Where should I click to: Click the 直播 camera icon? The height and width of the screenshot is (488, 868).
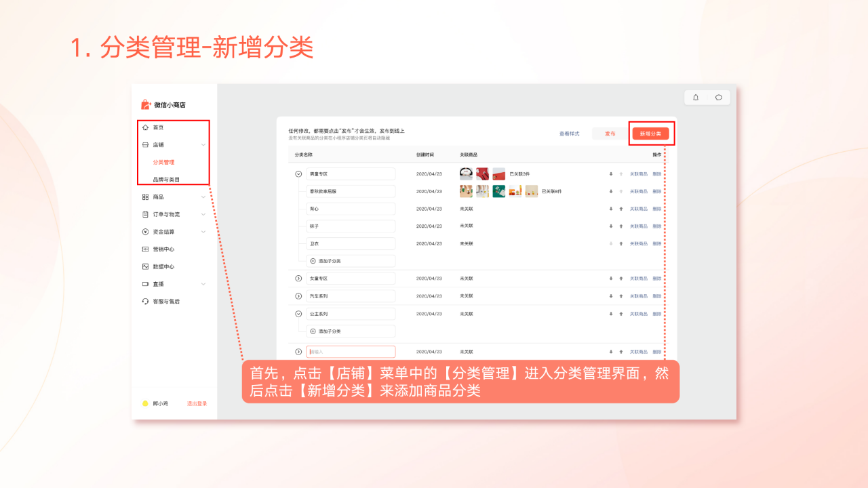(145, 284)
